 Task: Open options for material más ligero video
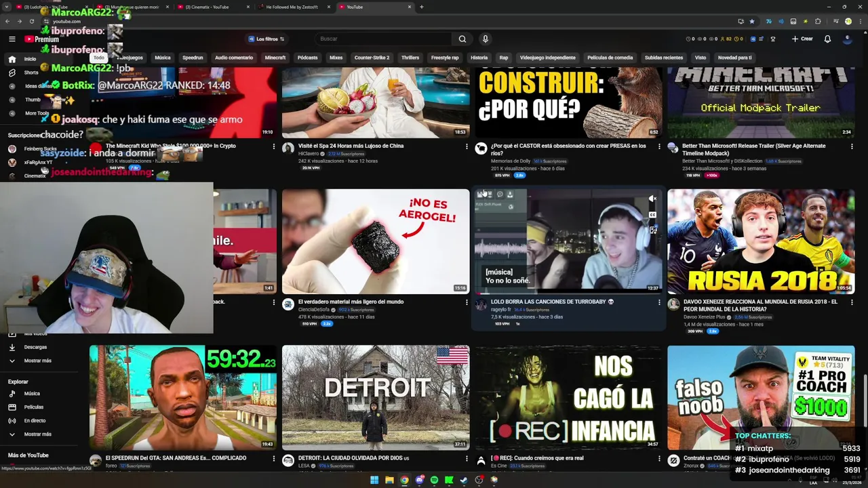(467, 302)
